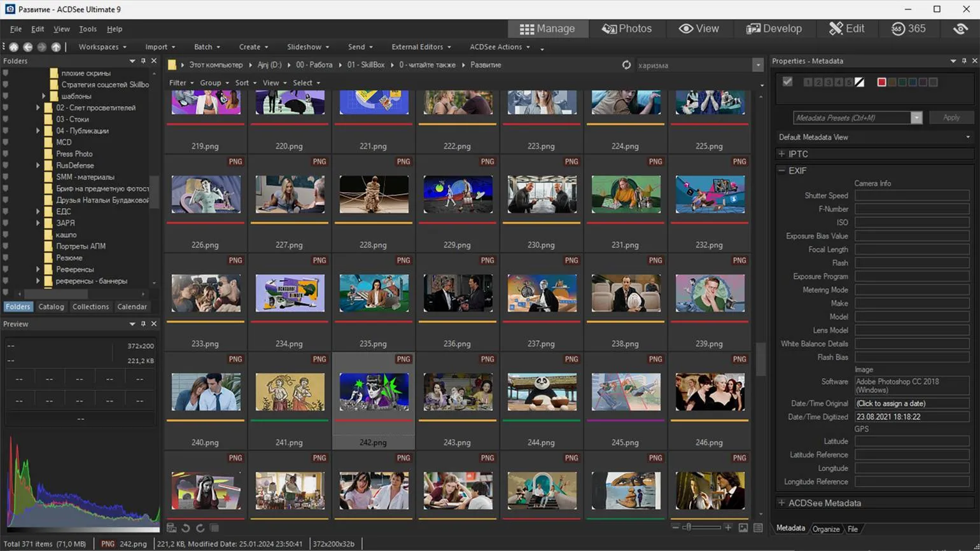
Task: Go up one folder with the up arrow icon
Action: click(x=56, y=47)
